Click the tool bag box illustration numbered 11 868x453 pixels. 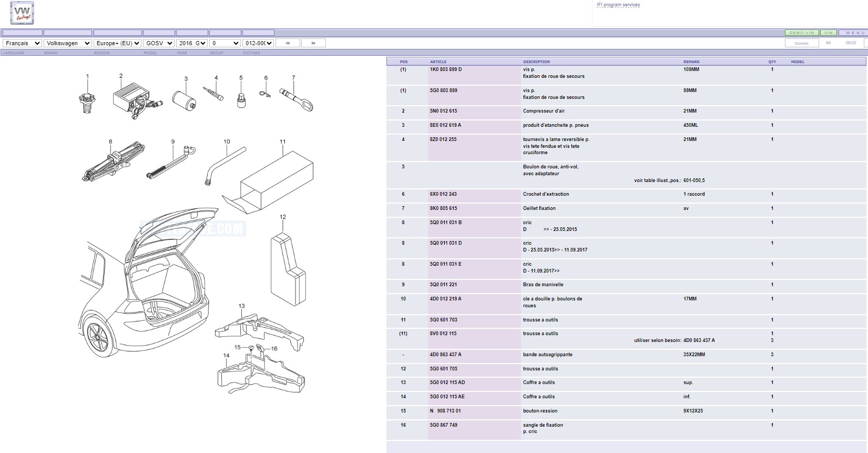click(x=268, y=183)
